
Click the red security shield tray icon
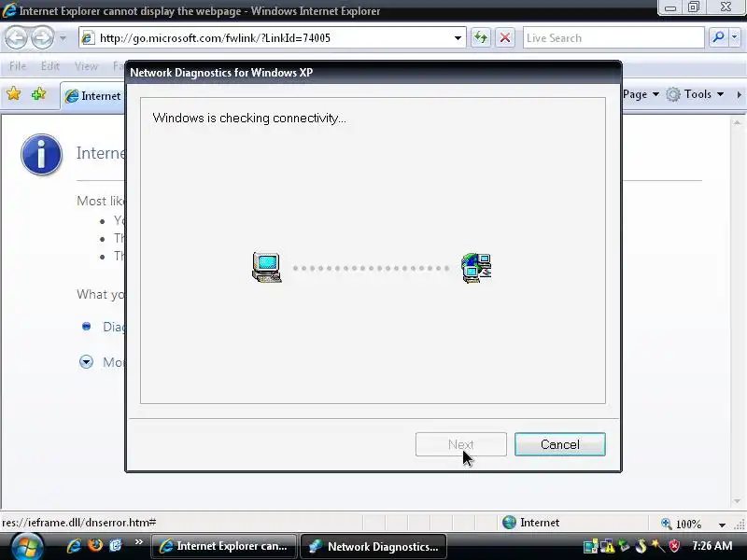(x=674, y=546)
